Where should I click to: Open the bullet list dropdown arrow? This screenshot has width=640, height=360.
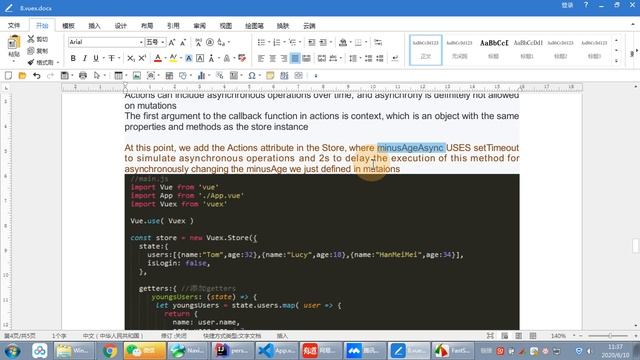click(x=269, y=42)
